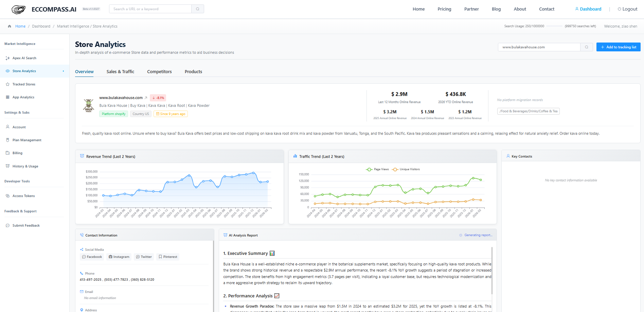The width and height of the screenshot is (644, 312).
Task: Click the Plan Management icon
Action: click(x=7, y=140)
